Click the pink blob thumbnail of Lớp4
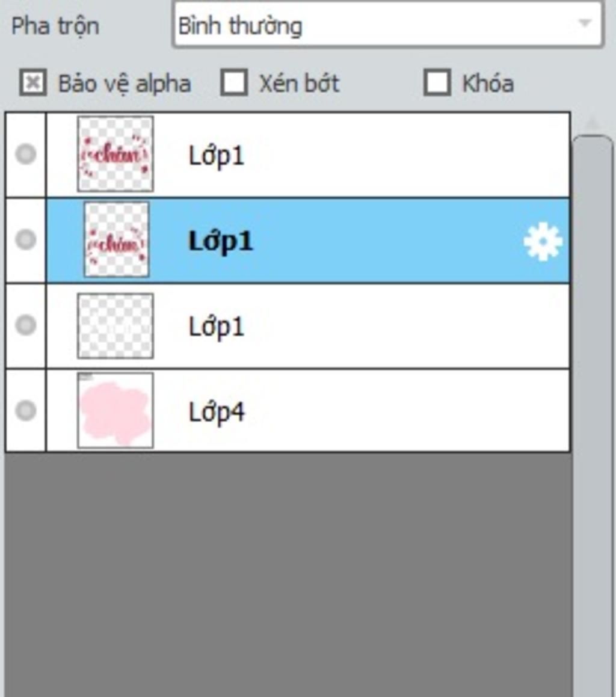 115,410
